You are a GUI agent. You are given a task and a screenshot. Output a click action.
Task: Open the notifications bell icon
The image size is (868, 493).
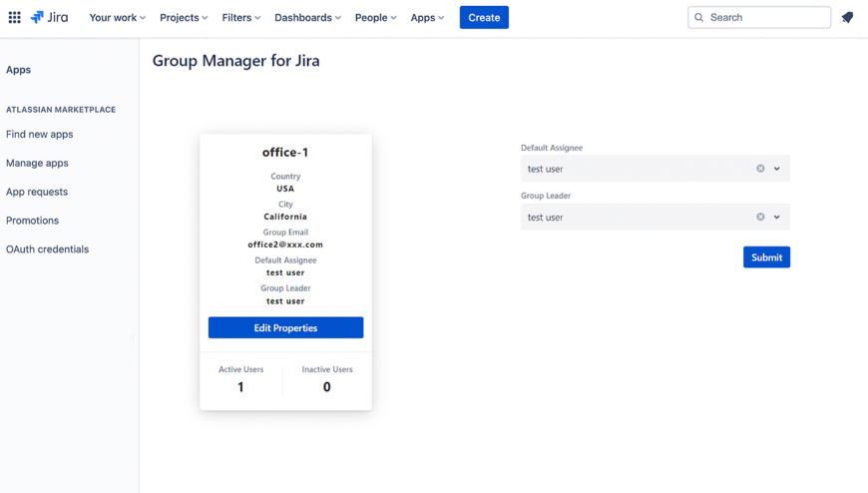click(847, 17)
